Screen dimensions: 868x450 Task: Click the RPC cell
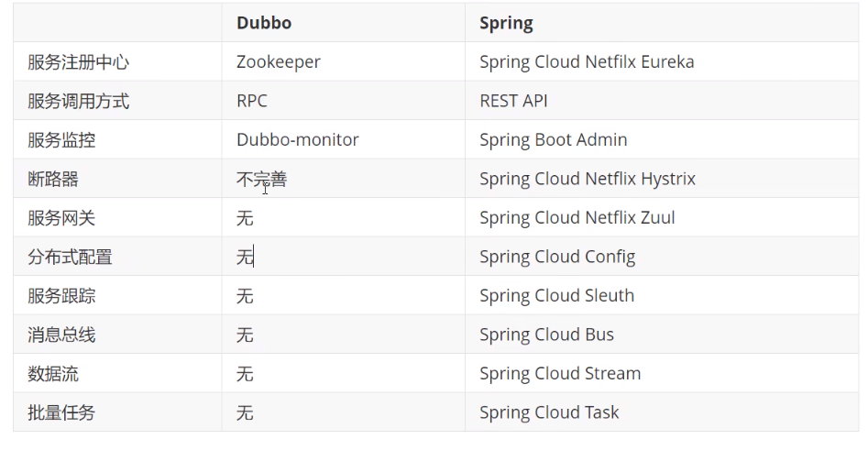tap(251, 101)
